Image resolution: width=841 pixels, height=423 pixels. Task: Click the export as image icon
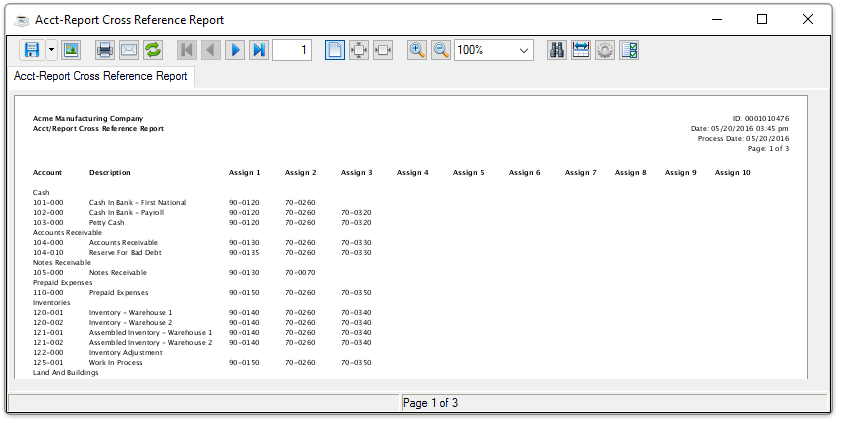[x=71, y=50]
